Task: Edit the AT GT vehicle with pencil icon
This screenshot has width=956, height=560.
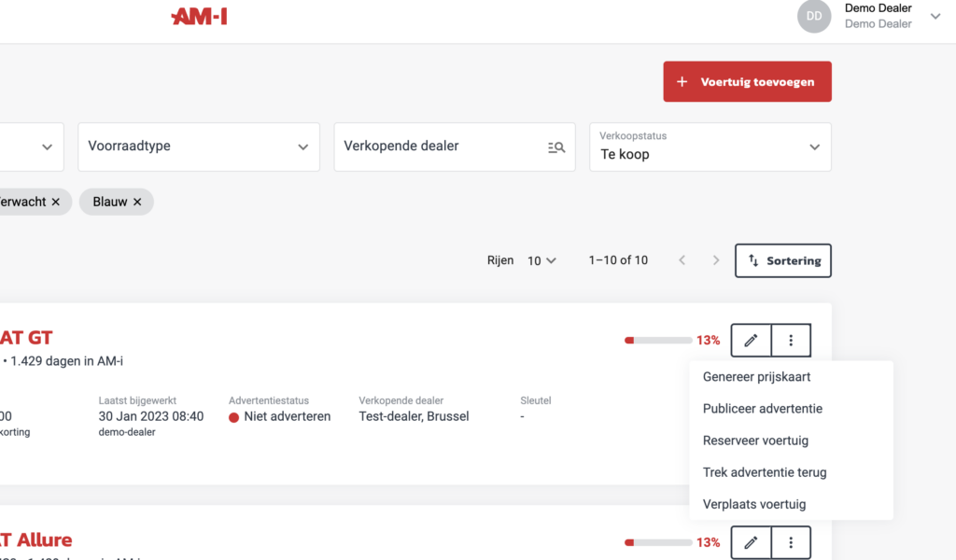Action: tap(751, 341)
